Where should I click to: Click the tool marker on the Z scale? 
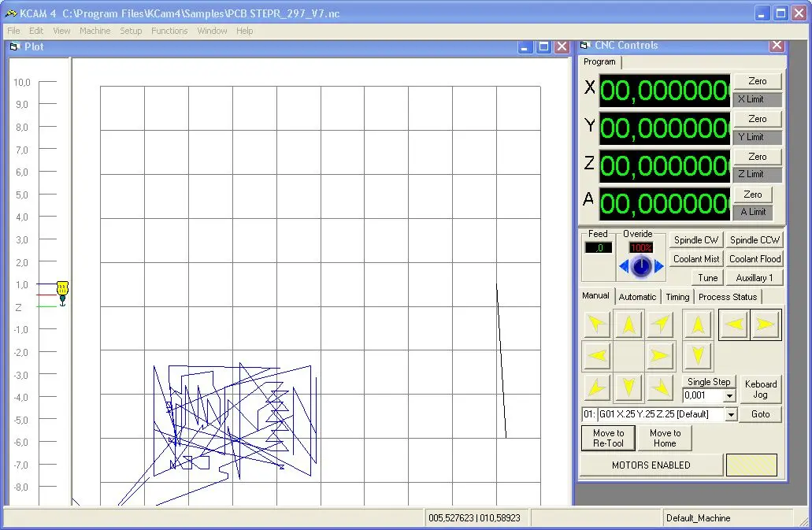(62, 294)
